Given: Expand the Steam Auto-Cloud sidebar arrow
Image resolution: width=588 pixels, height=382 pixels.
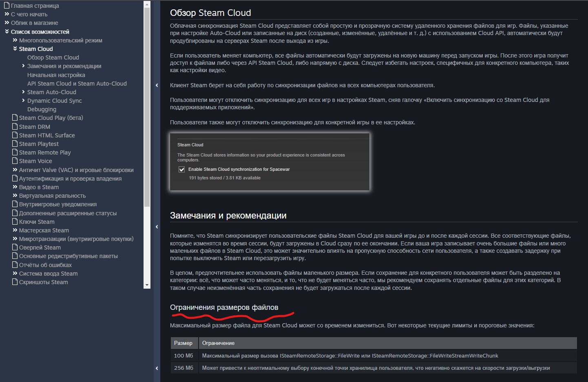Looking at the screenshot, I should pos(23,92).
